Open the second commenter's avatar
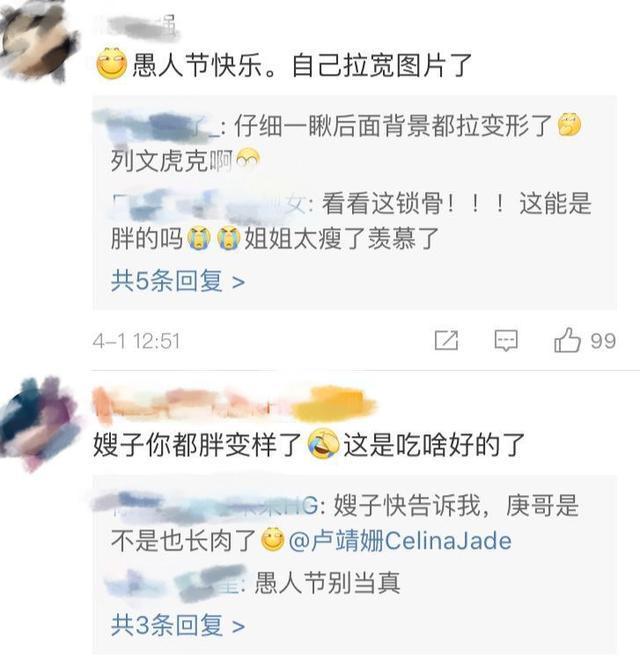 [40, 425]
